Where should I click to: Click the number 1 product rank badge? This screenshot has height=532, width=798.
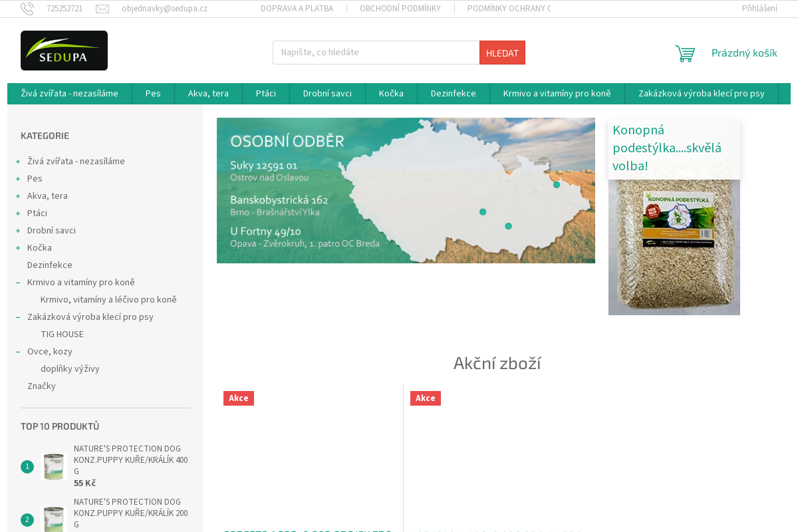[x=27, y=466]
